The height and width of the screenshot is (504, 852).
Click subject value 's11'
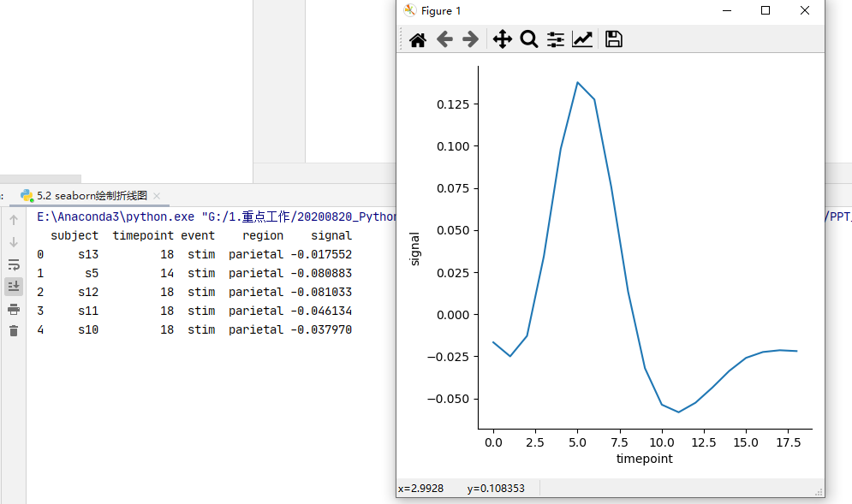tap(88, 311)
